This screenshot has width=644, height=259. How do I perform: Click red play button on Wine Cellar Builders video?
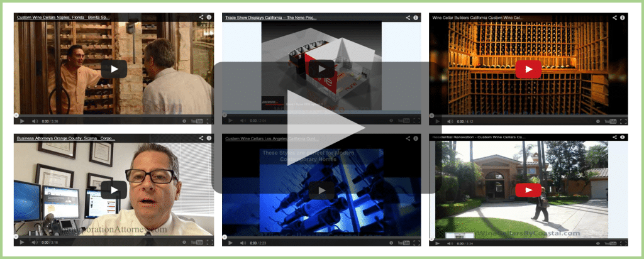(x=528, y=69)
